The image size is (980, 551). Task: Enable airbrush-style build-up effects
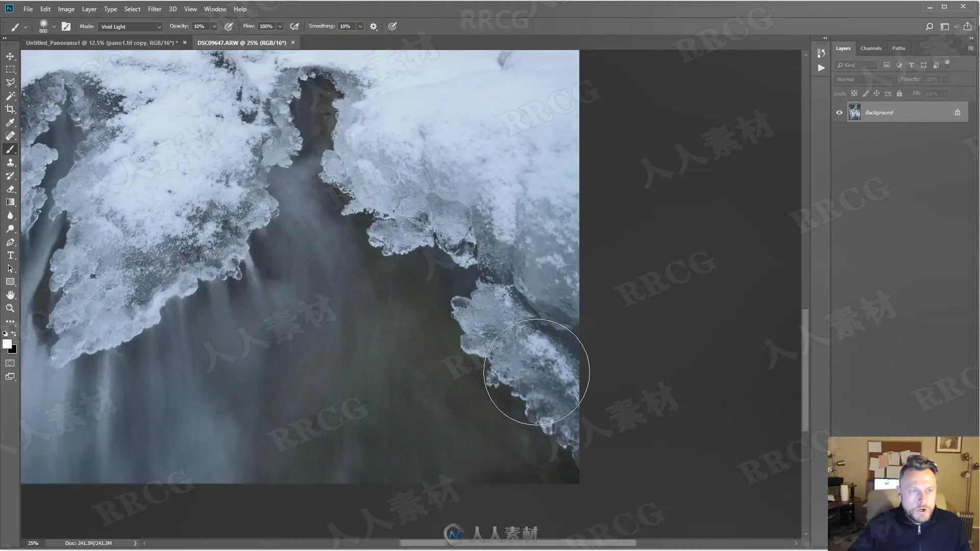coord(295,27)
